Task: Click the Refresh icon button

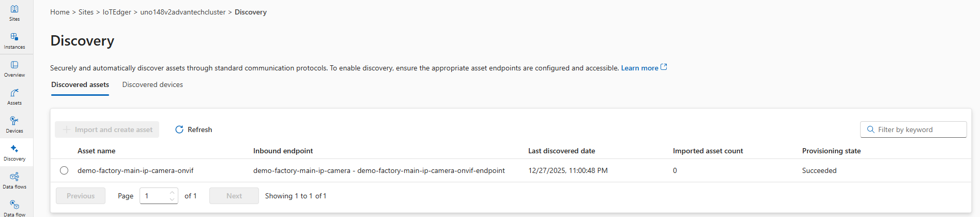Action: [179, 129]
